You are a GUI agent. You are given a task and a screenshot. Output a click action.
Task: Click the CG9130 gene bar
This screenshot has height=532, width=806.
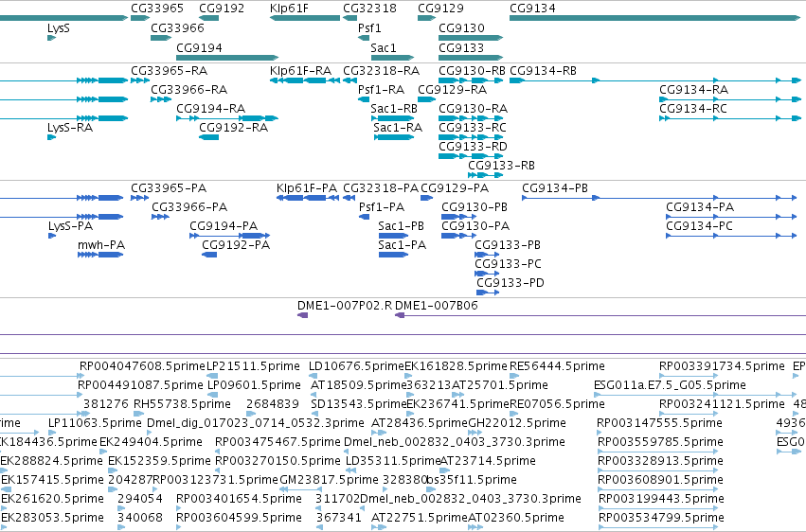(471, 38)
